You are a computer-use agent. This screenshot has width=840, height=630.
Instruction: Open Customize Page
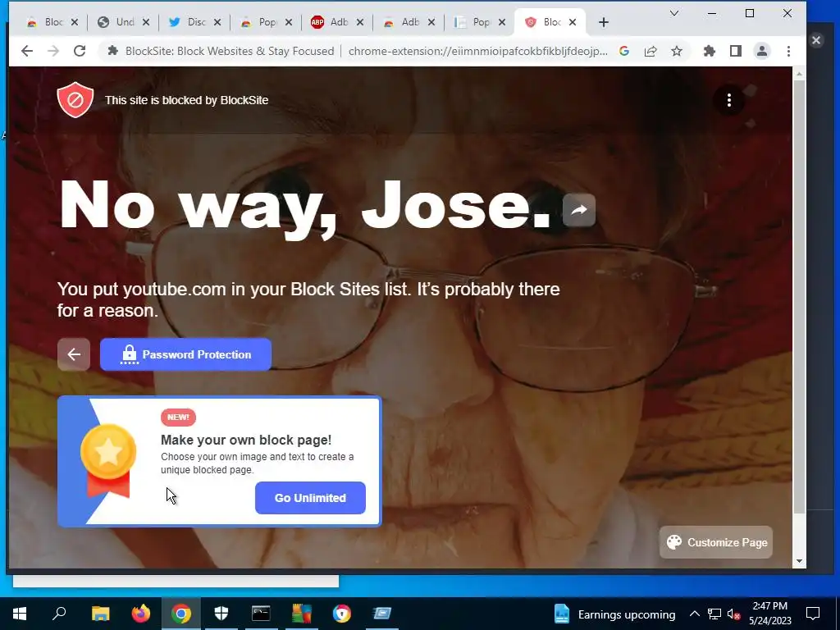[x=716, y=542]
